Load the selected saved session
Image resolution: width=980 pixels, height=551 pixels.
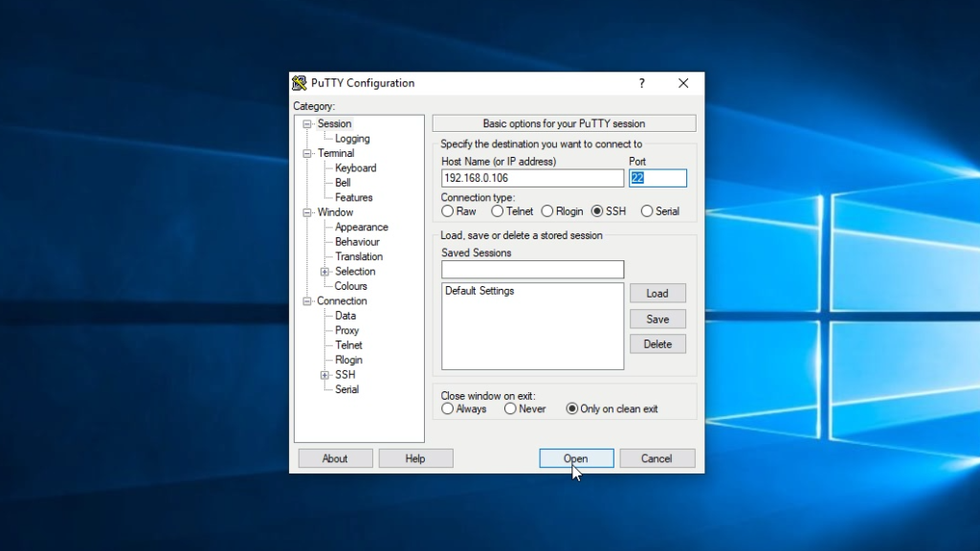(657, 293)
